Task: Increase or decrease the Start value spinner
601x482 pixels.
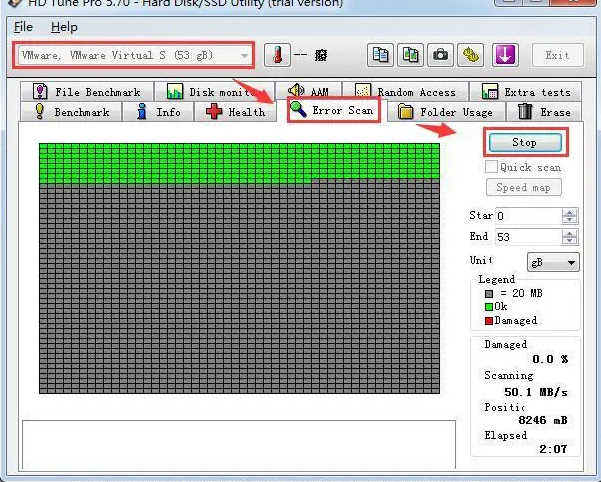Action: pos(569,216)
